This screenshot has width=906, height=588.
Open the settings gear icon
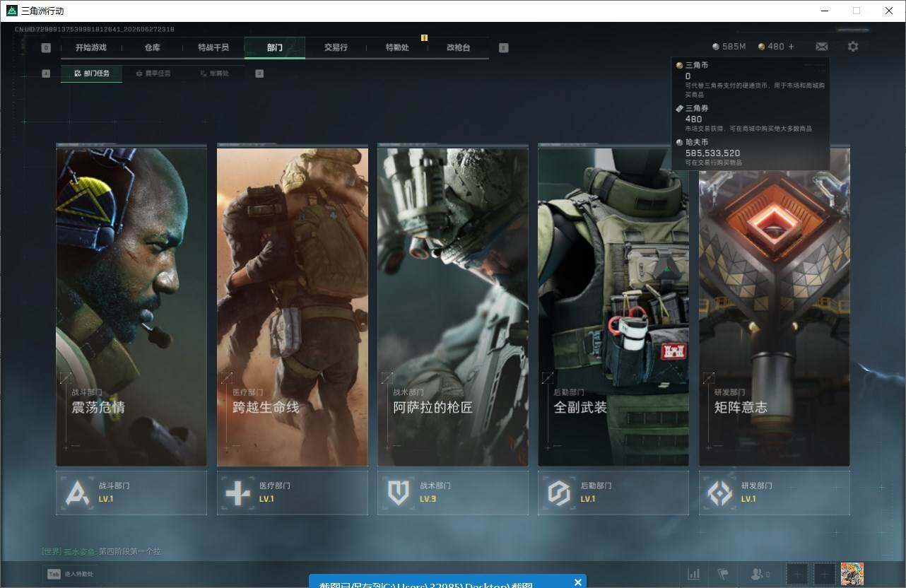click(x=853, y=47)
